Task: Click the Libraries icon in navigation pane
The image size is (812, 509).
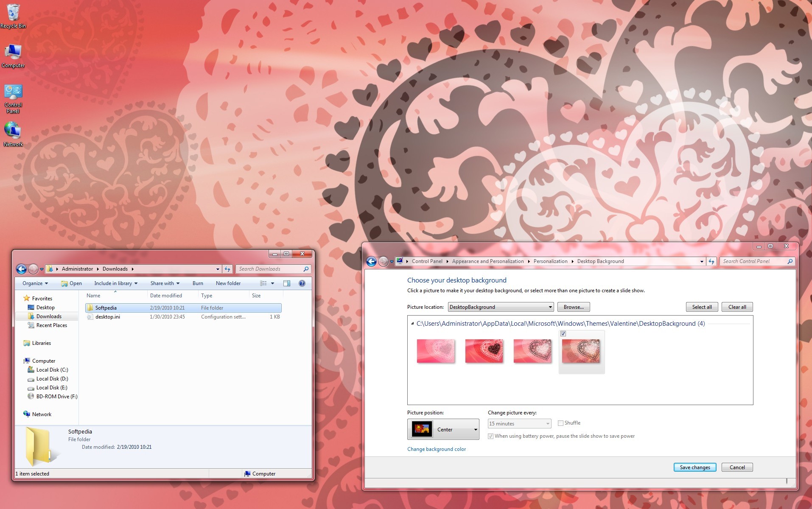Action: (27, 343)
